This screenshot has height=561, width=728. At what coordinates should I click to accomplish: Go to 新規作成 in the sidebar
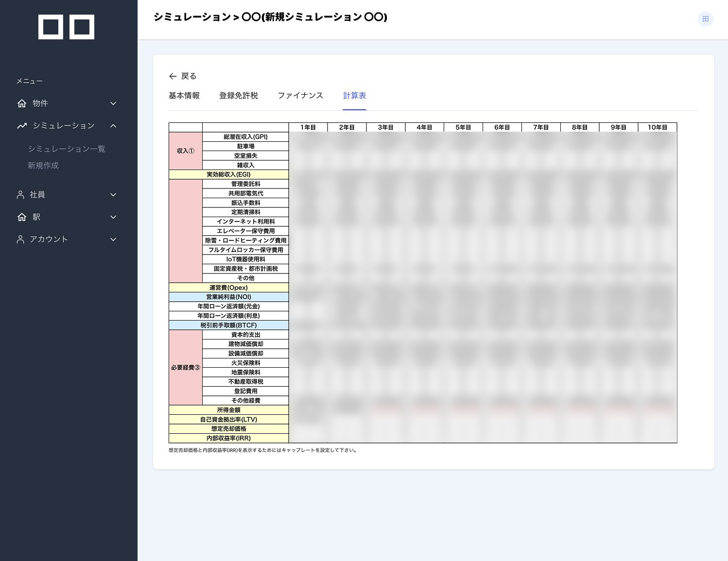point(43,166)
